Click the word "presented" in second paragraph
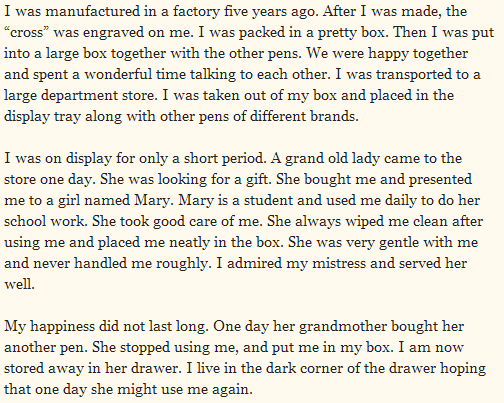 (x=440, y=180)
